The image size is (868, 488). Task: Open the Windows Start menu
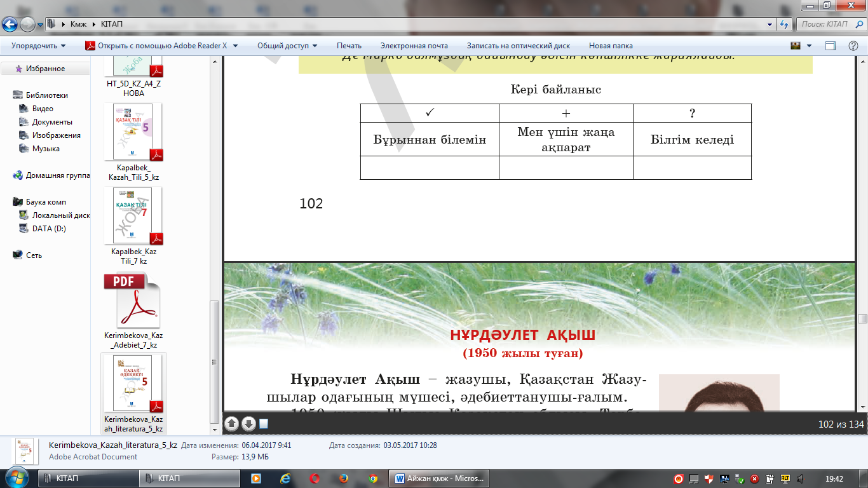pos(16,478)
